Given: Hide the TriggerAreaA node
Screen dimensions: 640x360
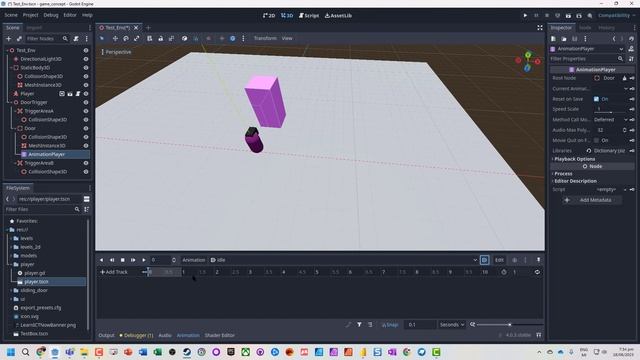Looking at the screenshot, I should coord(86,111).
